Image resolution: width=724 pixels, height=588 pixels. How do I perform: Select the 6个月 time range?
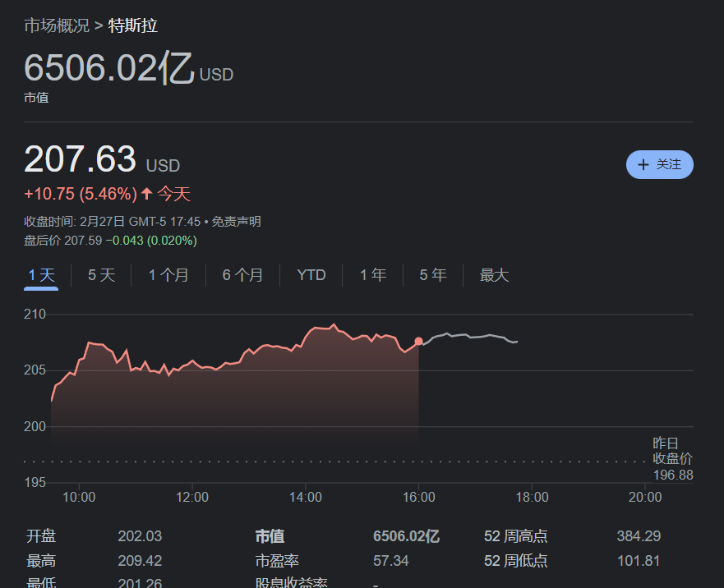pos(242,275)
